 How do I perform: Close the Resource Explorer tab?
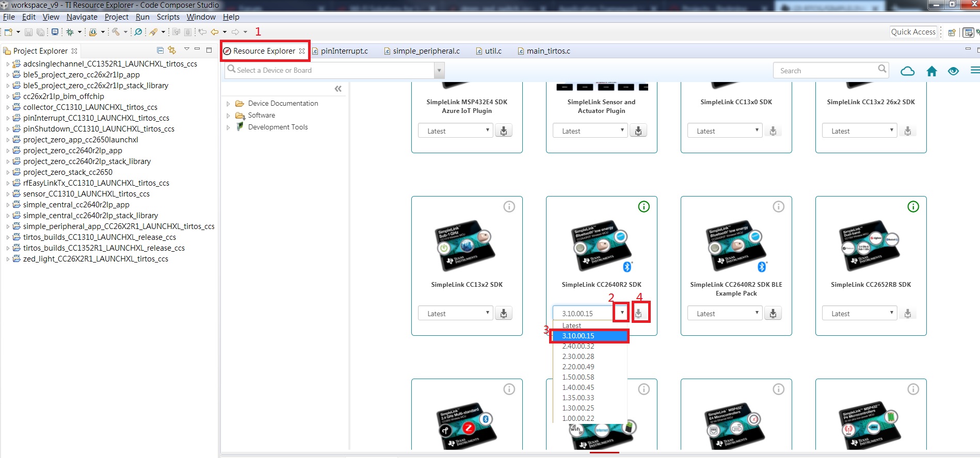coord(302,51)
